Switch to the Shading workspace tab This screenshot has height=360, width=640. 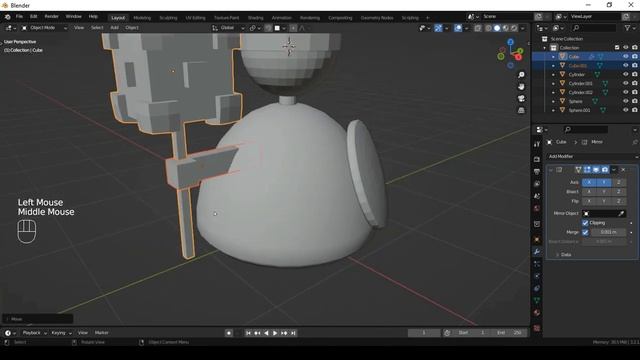[256, 18]
